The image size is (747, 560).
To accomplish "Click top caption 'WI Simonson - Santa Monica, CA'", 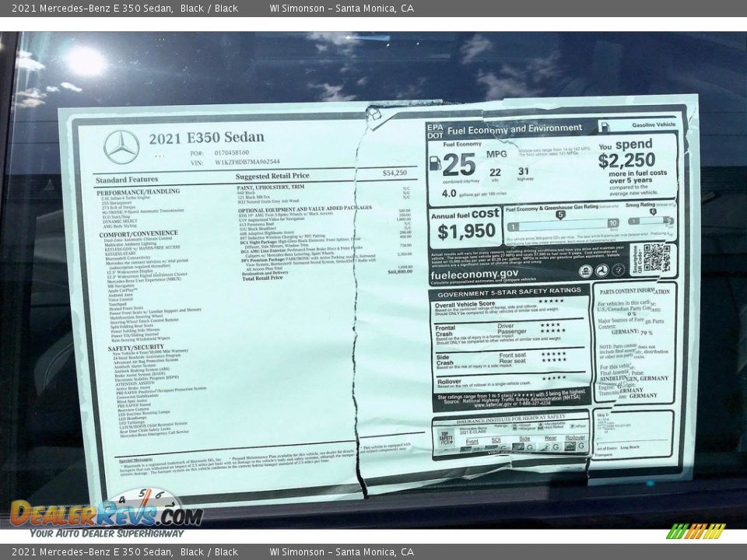I will 341,8.
